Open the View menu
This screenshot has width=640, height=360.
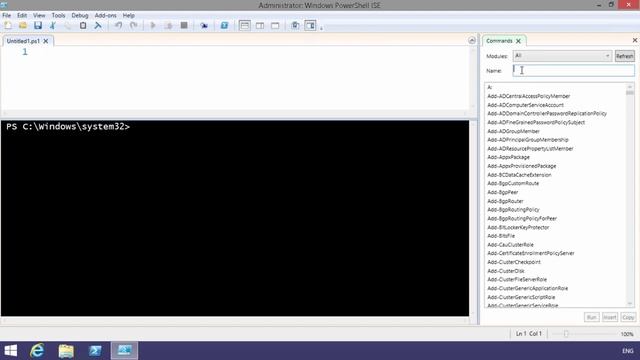click(39, 16)
